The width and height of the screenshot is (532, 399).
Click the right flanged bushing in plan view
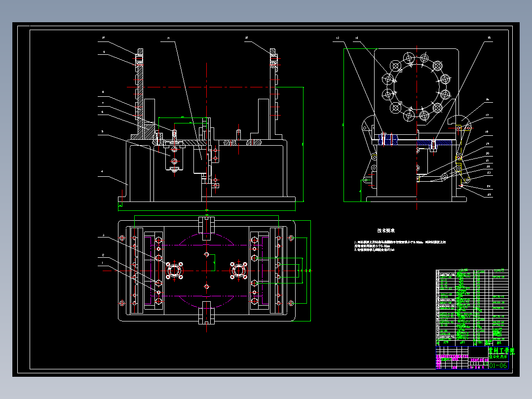click(x=238, y=271)
